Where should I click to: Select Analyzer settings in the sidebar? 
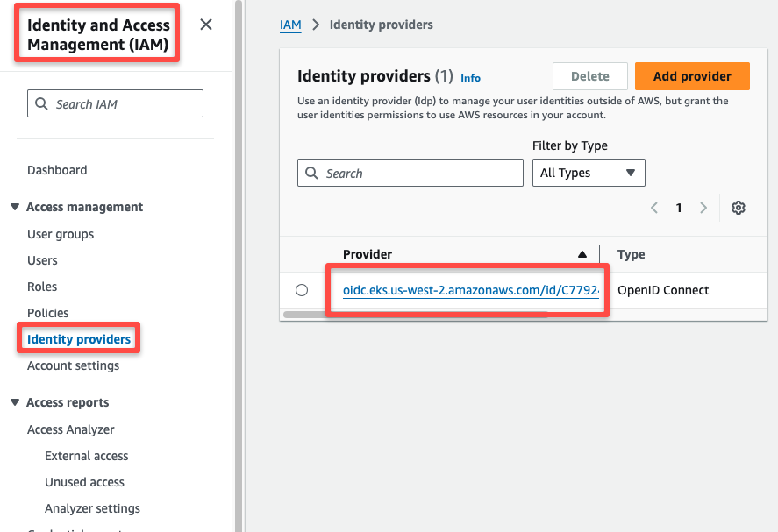tap(92, 508)
